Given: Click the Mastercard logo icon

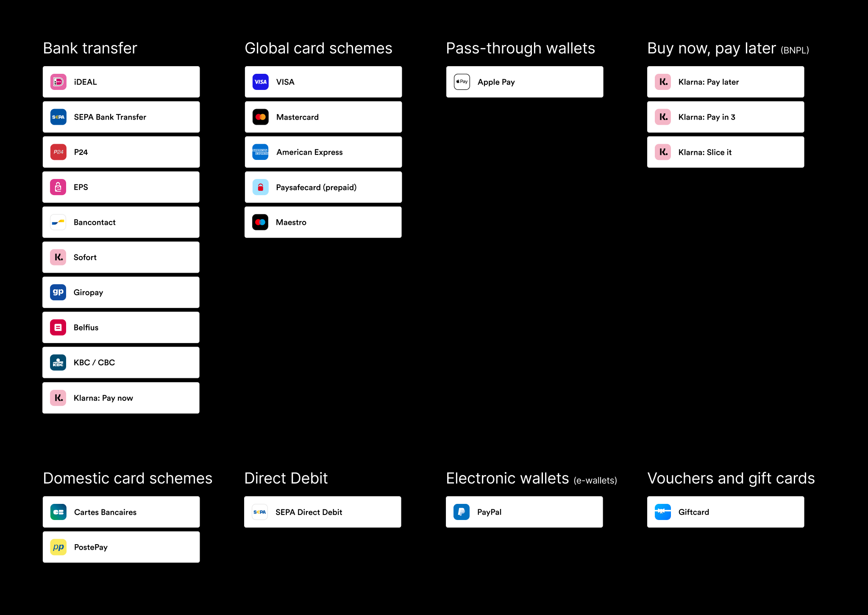Looking at the screenshot, I should [x=261, y=117].
